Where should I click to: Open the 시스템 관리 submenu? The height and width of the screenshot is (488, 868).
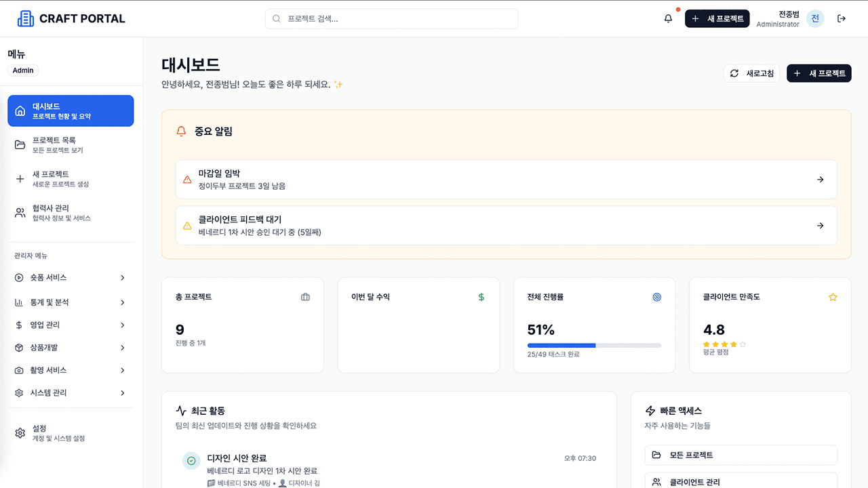[71, 392]
